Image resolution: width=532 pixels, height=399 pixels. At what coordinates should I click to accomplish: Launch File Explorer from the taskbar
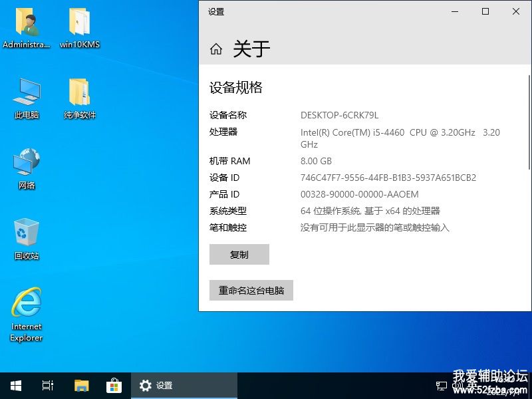pos(81,386)
